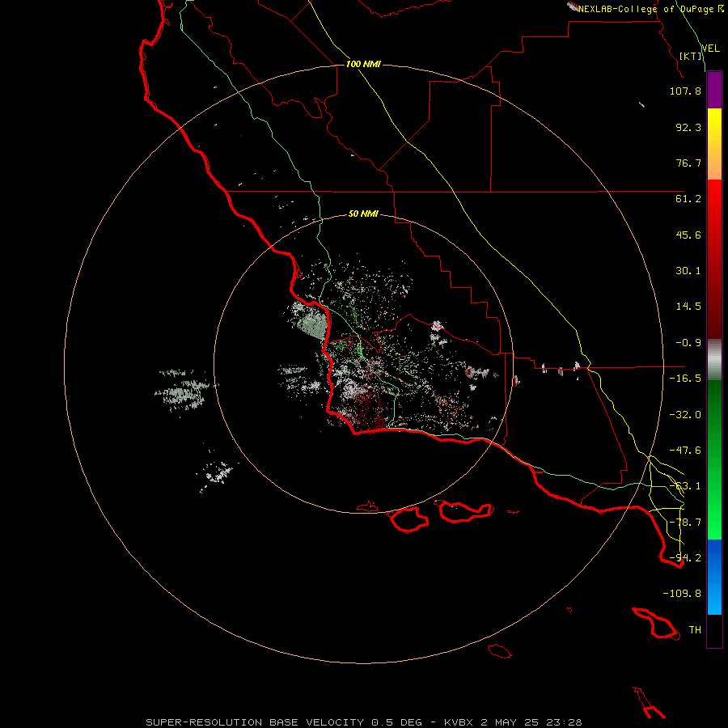This screenshot has width=728, height=728.
Task: Pick the purple segment of the color bar
Action: [714, 91]
